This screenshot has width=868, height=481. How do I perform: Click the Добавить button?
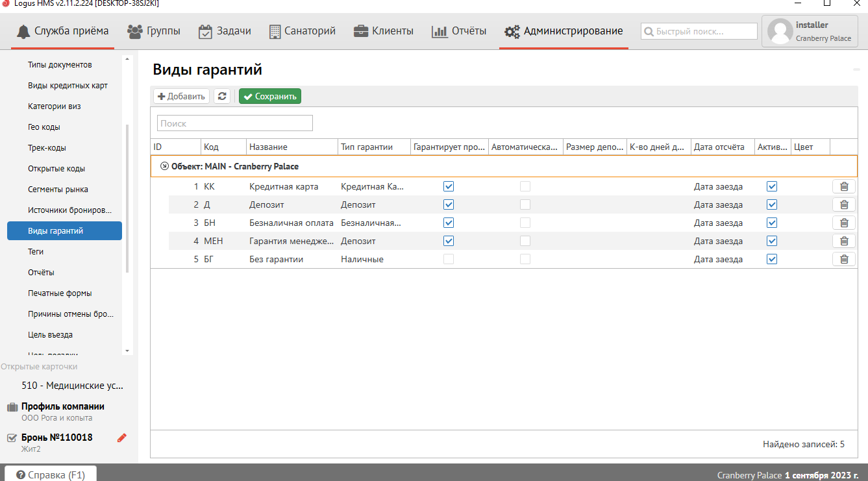(181, 96)
